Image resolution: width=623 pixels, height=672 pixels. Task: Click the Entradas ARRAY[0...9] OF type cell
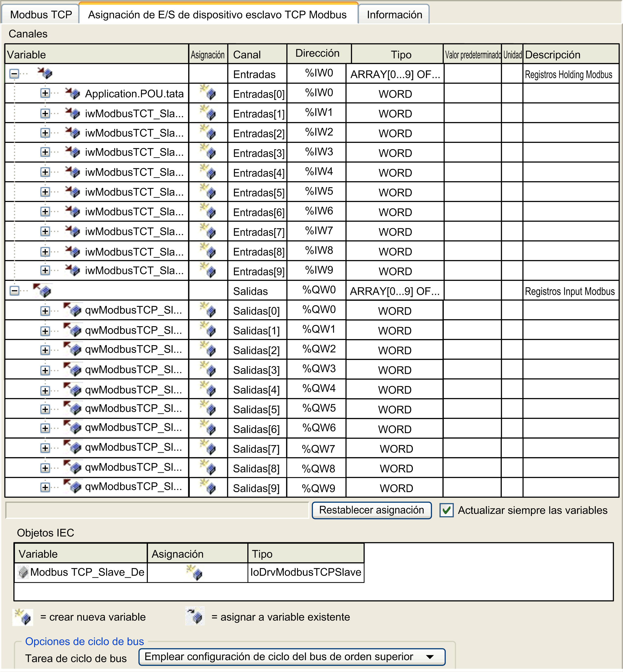coord(395,74)
